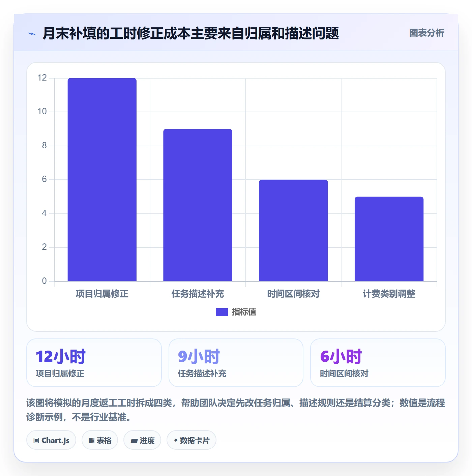
Task: Click the 时间区间核对 x-axis label
Action: [293, 294]
